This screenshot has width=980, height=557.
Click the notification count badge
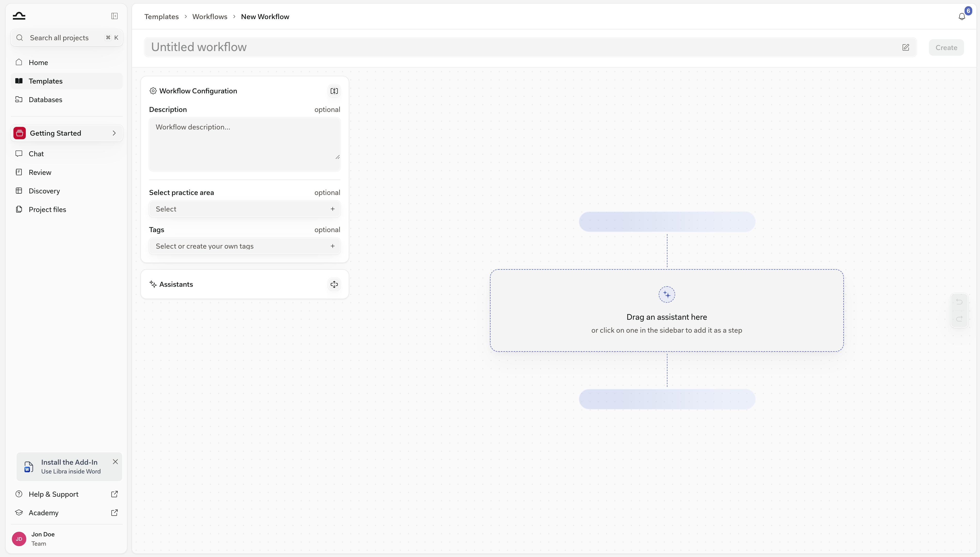968,11
